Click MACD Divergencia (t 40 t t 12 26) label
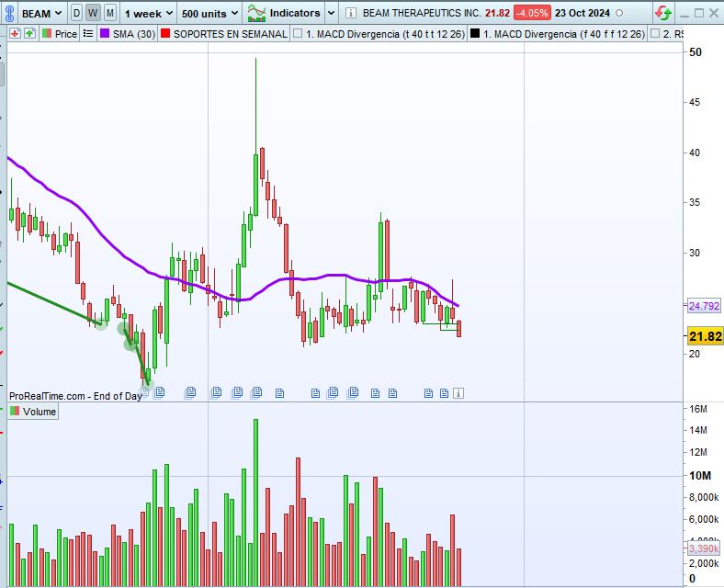Image resolution: width=724 pixels, height=588 pixels. coord(386,34)
